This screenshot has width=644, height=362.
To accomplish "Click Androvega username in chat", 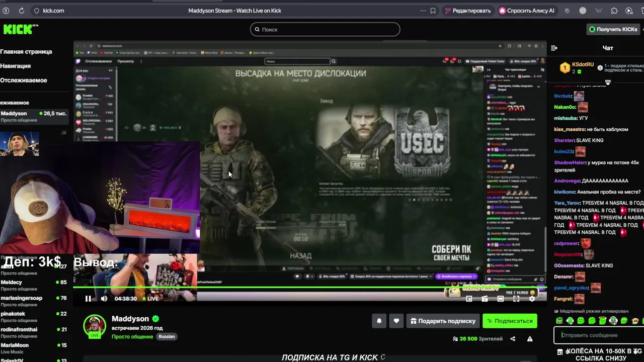I will pos(567,181).
